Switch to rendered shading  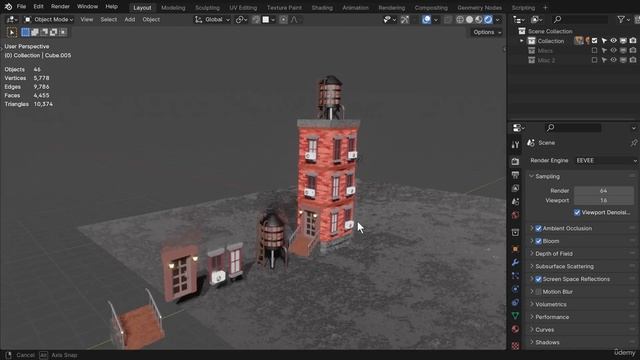coord(488,20)
